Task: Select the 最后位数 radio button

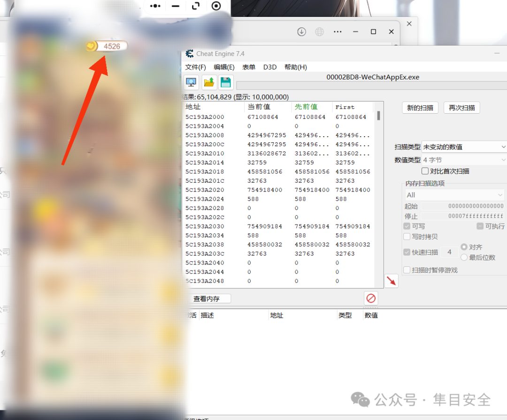Action: [464, 257]
